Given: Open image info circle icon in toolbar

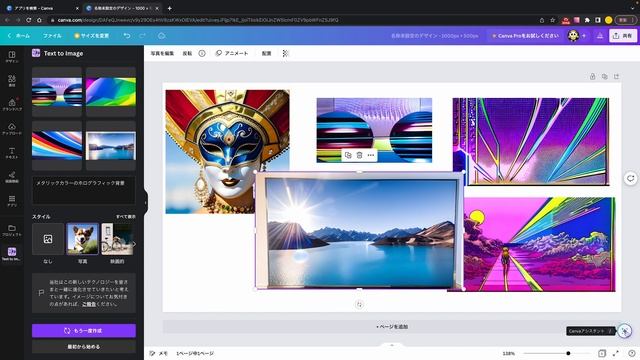Looking at the screenshot, I should [202, 53].
